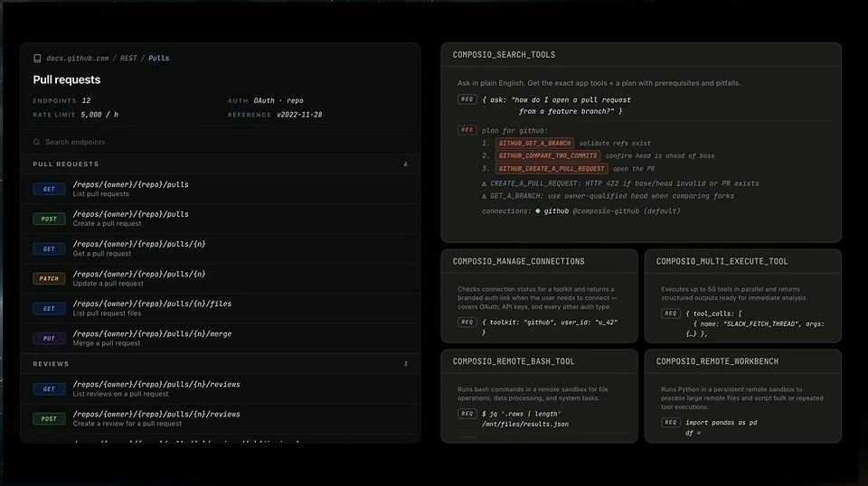Click the Pull requests page title

click(x=66, y=79)
